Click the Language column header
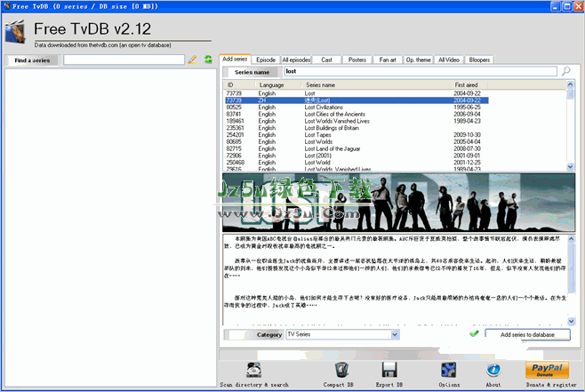This screenshot has height=392, width=585. [x=279, y=85]
